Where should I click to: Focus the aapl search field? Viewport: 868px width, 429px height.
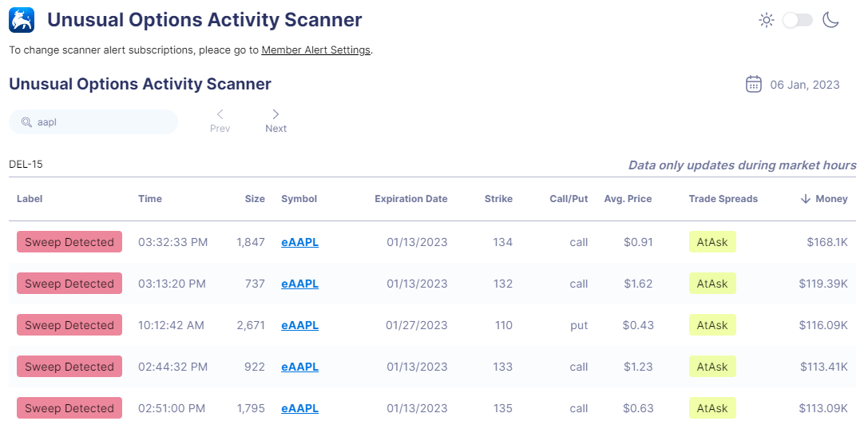point(93,121)
